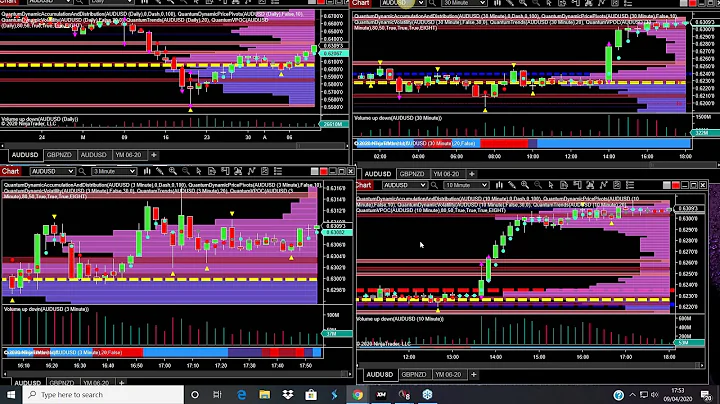Open Indicators icon in the 3 Minute chart toolbar
Viewport: 720px width, 404px height.
238,171
